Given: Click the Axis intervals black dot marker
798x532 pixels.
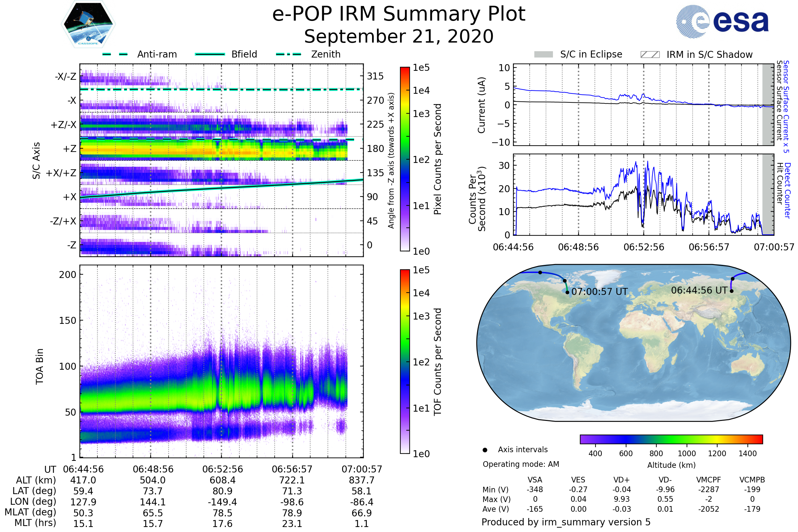Looking at the screenshot, I should point(485,450).
